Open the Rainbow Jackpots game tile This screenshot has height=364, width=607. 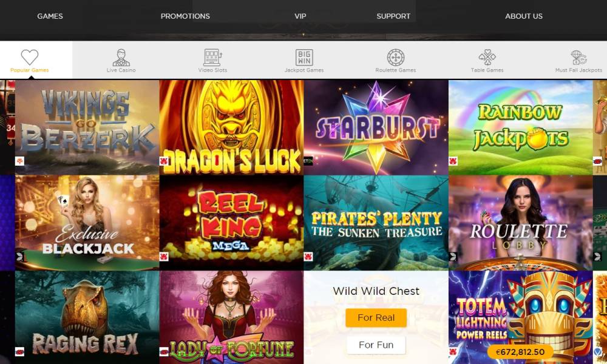520,127
